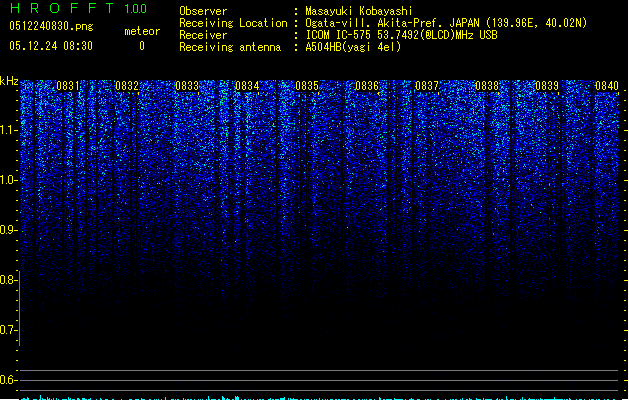This screenshot has height=400, width=629.
Task: Click the 0837 time marker
Action: 427,86
